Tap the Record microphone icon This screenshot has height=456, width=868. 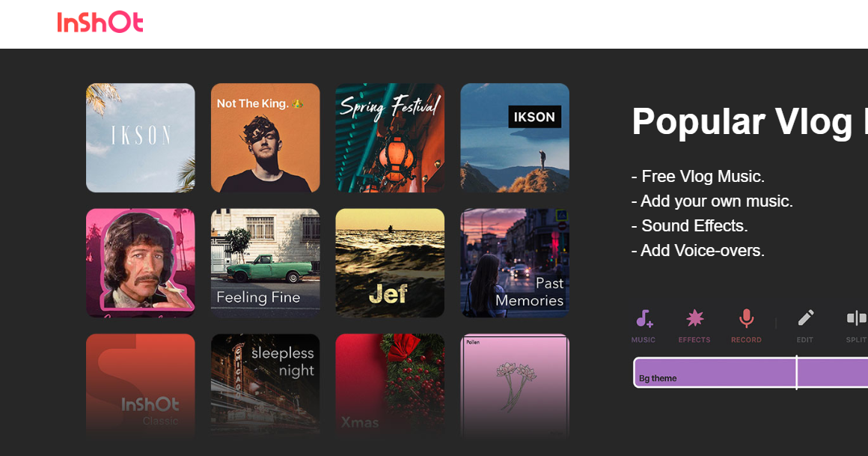tap(746, 318)
